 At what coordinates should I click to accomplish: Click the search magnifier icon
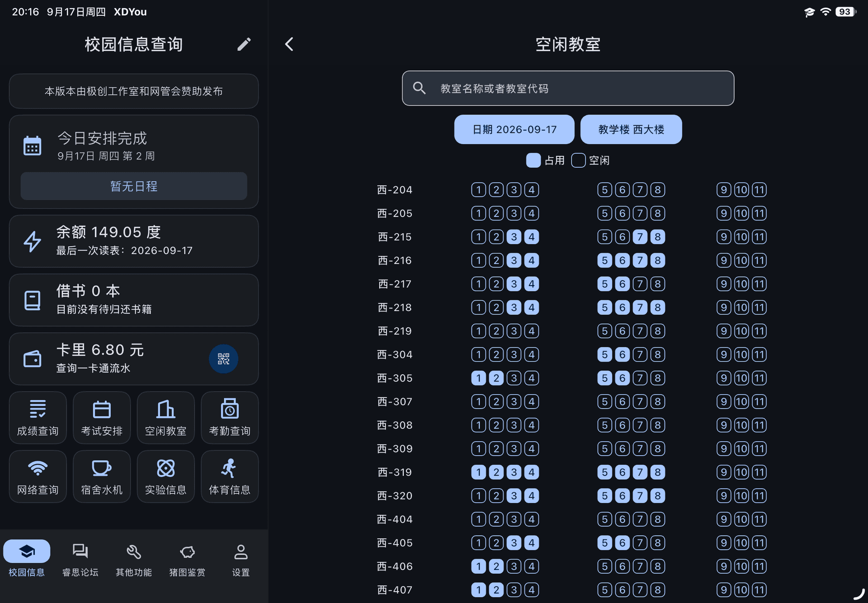click(420, 88)
